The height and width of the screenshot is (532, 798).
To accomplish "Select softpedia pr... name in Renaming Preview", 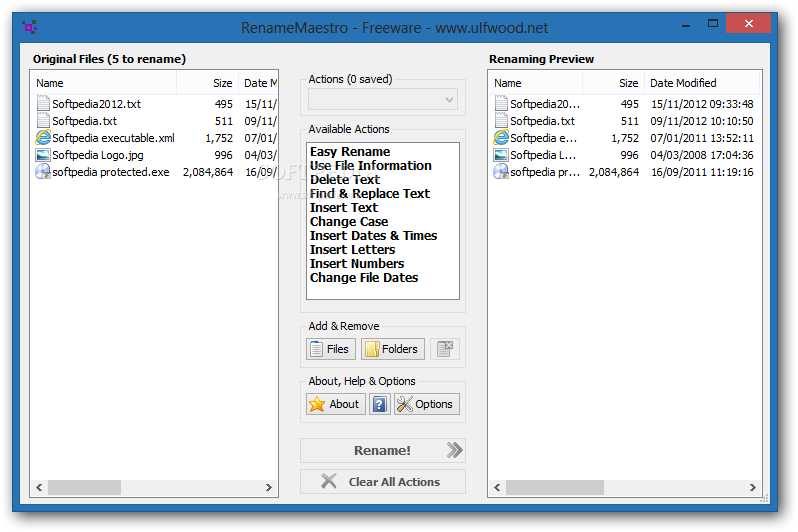I will [x=545, y=172].
